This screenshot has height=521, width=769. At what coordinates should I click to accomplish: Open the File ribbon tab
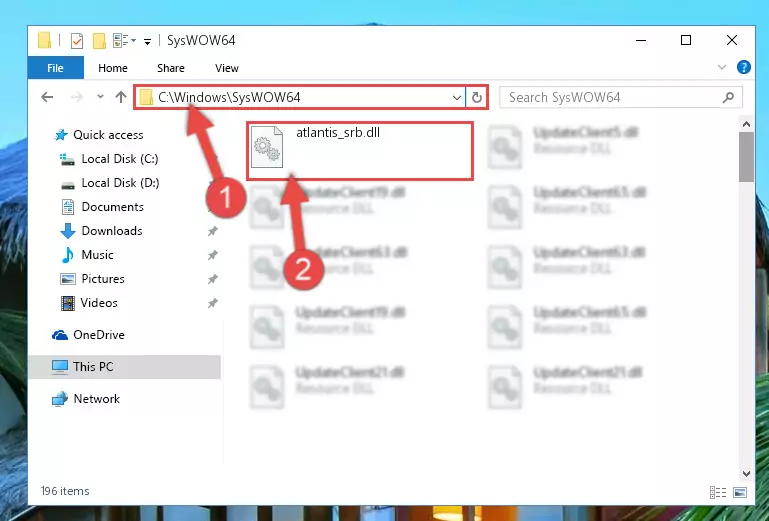pos(55,68)
